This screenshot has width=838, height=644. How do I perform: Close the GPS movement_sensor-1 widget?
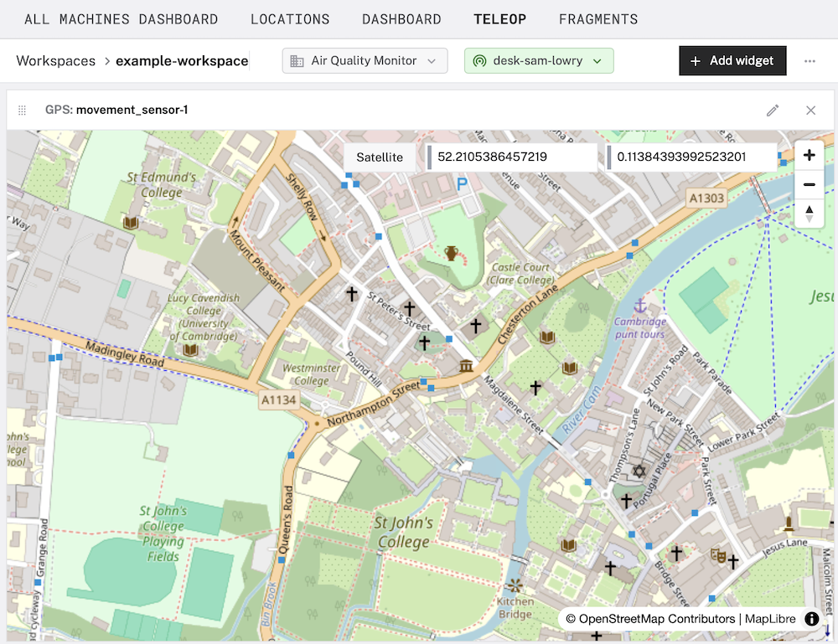coord(810,110)
